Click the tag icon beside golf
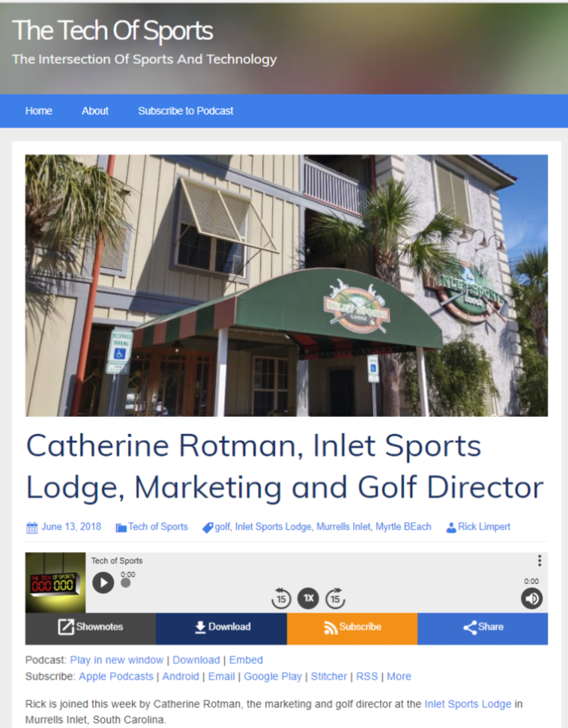Screen dimensions: 568x728 click(208, 527)
